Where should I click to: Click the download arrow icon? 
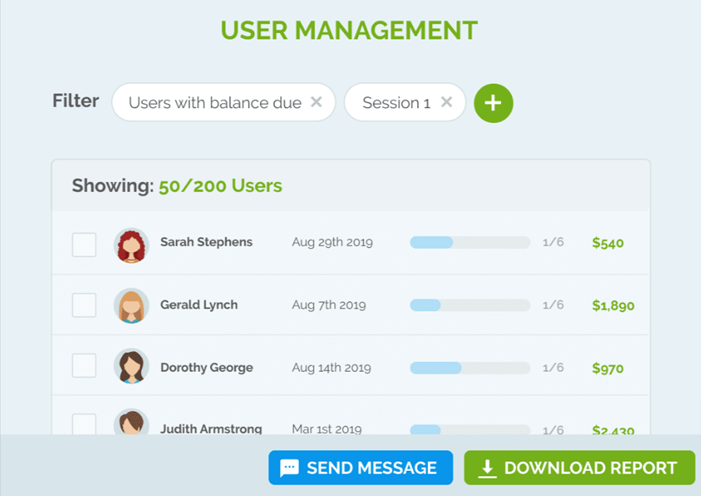coord(487,468)
